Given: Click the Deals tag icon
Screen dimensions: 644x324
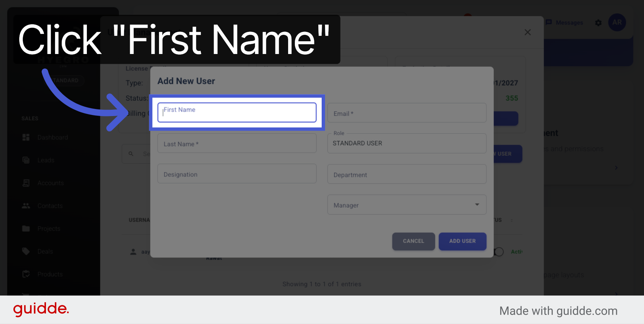Looking at the screenshot, I should click(26, 251).
